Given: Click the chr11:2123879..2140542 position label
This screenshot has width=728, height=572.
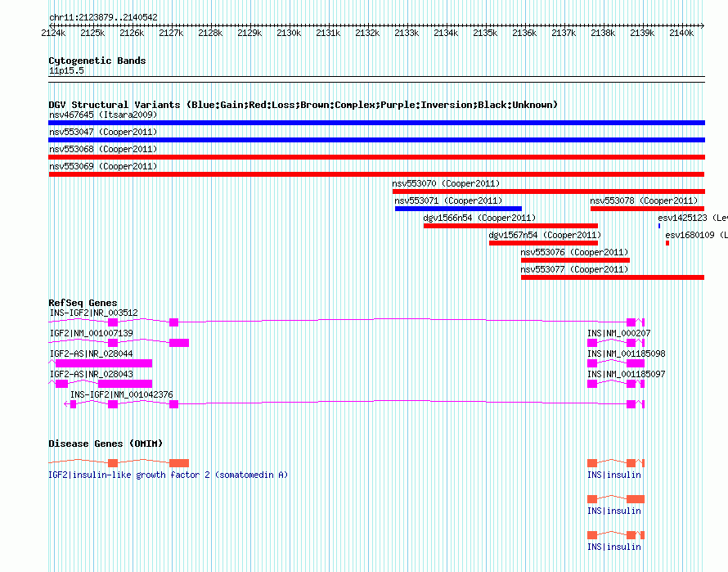Looking at the screenshot, I should tap(103, 17).
